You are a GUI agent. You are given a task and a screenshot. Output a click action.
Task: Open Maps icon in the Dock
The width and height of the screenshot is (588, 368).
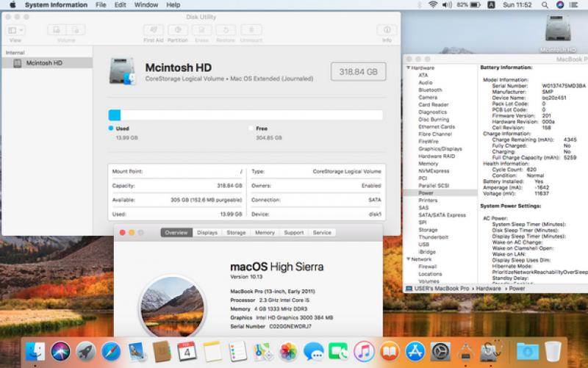click(x=263, y=352)
